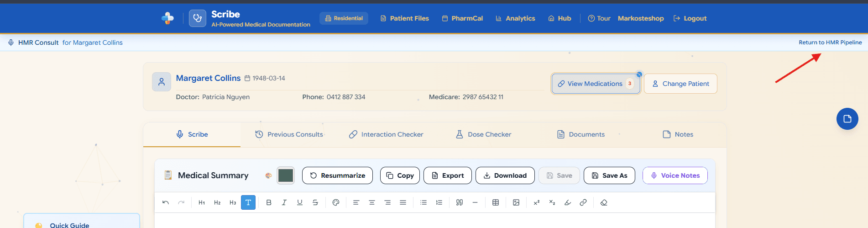Click View Medications button
Screen dimensions: 868x228
pyautogui.click(x=596, y=84)
